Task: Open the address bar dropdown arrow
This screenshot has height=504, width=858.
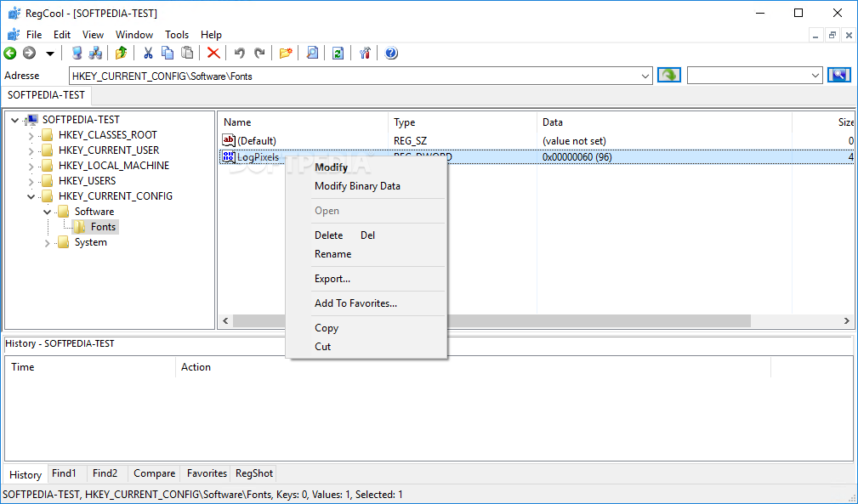Action: [645, 76]
